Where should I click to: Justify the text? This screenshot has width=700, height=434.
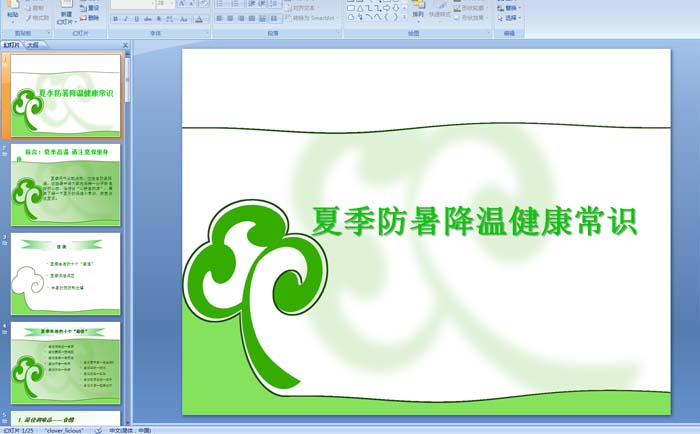pos(252,19)
